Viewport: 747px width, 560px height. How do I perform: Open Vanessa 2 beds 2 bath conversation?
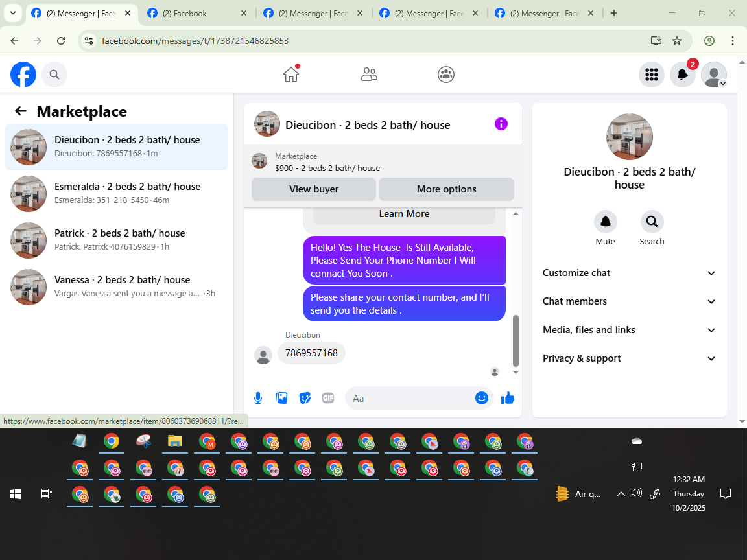(x=117, y=286)
